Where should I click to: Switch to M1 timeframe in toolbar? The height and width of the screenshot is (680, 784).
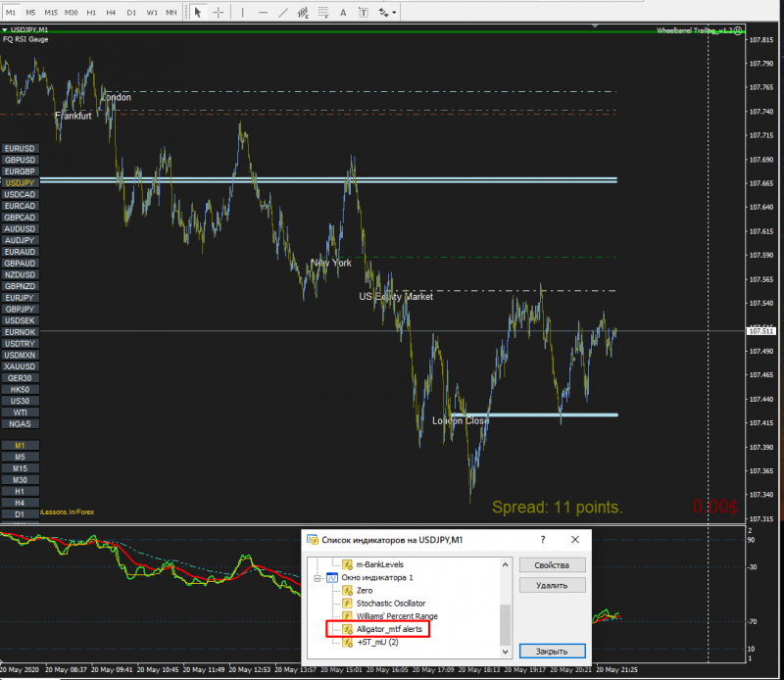click(11, 13)
